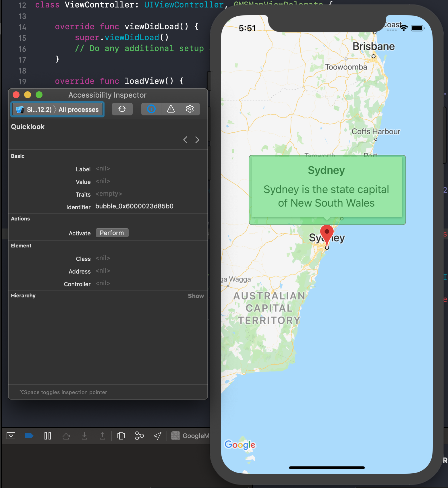Select the All processes dropdown segment
The width and height of the screenshot is (448, 488).
pos(78,110)
